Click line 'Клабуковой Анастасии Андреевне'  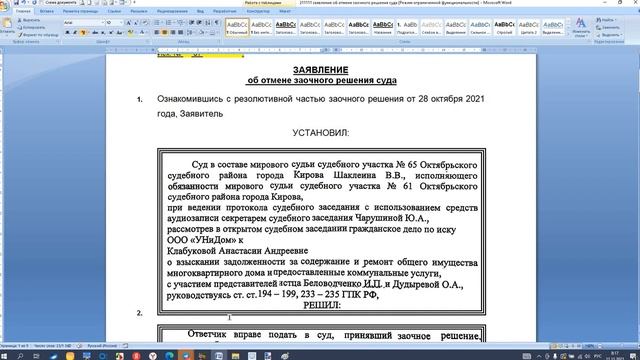coord(238,251)
